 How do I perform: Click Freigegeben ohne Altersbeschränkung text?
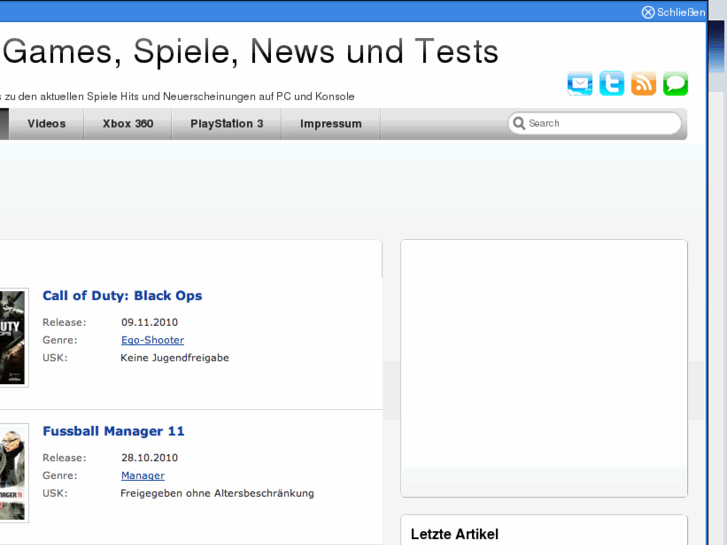coord(217,493)
